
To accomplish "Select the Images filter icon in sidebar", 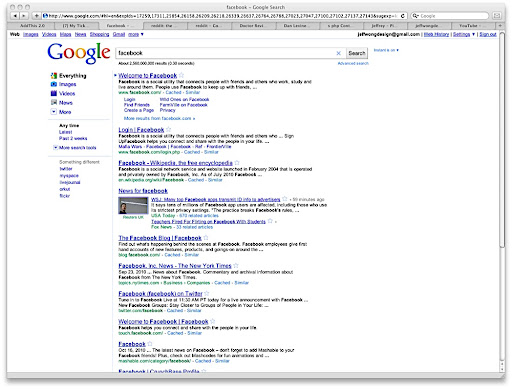I will [x=54, y=84].
